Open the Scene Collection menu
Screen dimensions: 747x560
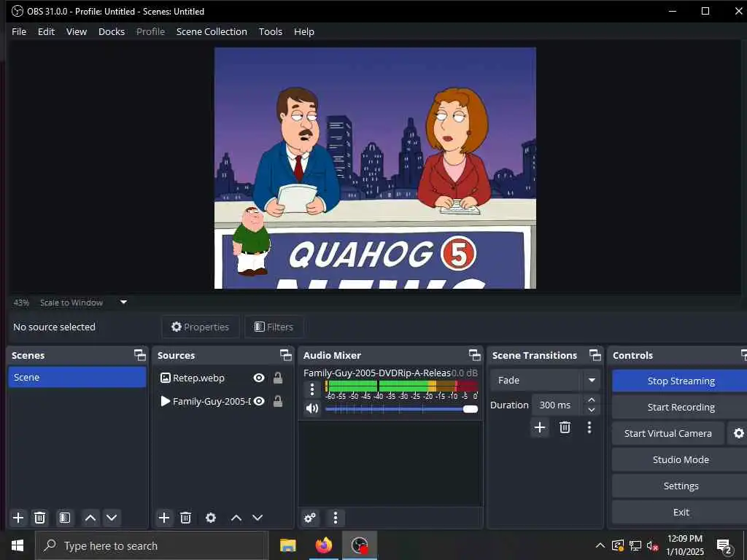click(212, 31)
